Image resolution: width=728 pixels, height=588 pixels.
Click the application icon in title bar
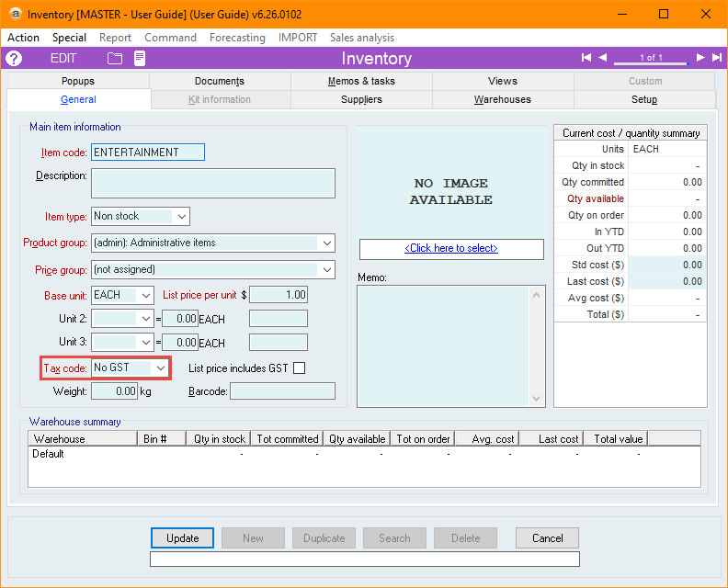(15, 15)
